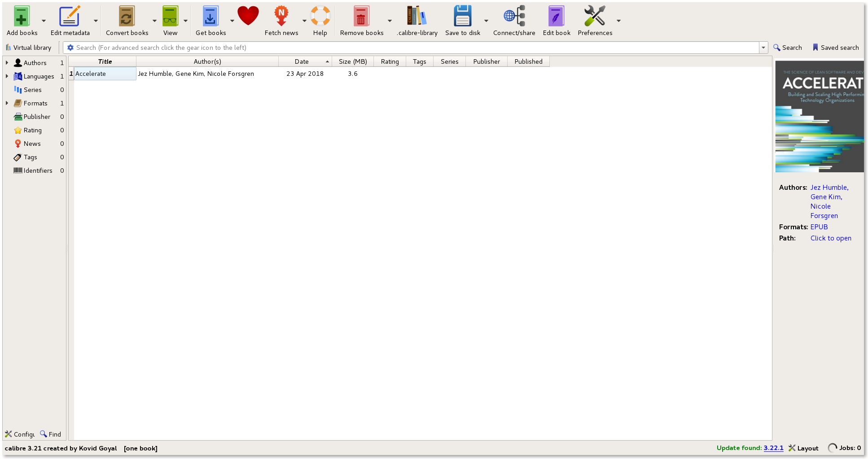Open the Add books dropdown arrow
Viewport: 868px width, 459px height.
pyautogui.click(x=44, y=21)
